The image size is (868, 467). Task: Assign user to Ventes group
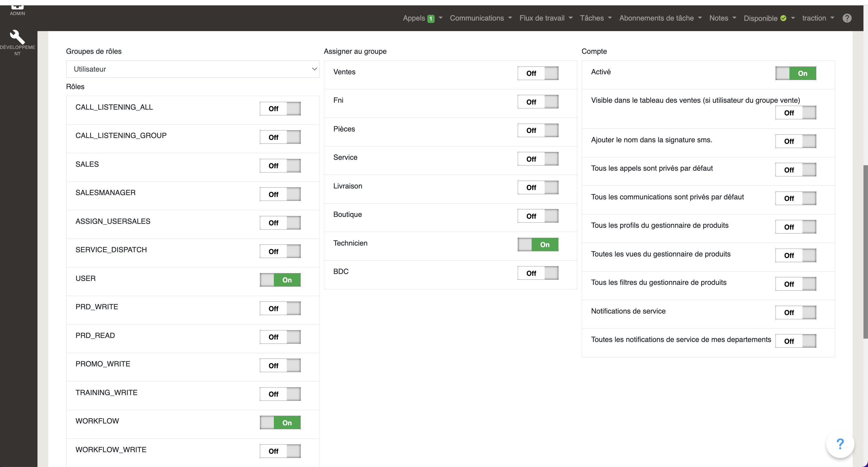[538, 73]
